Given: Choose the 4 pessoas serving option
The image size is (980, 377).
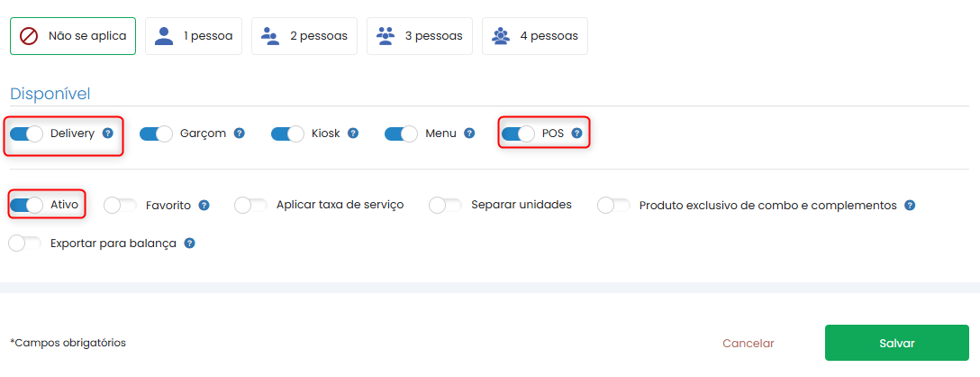Looking at the screenshot, I should (535, 36).
